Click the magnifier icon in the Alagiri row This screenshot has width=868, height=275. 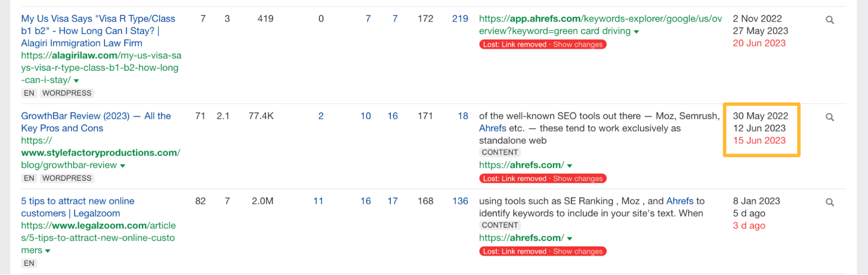coord(830,20)
